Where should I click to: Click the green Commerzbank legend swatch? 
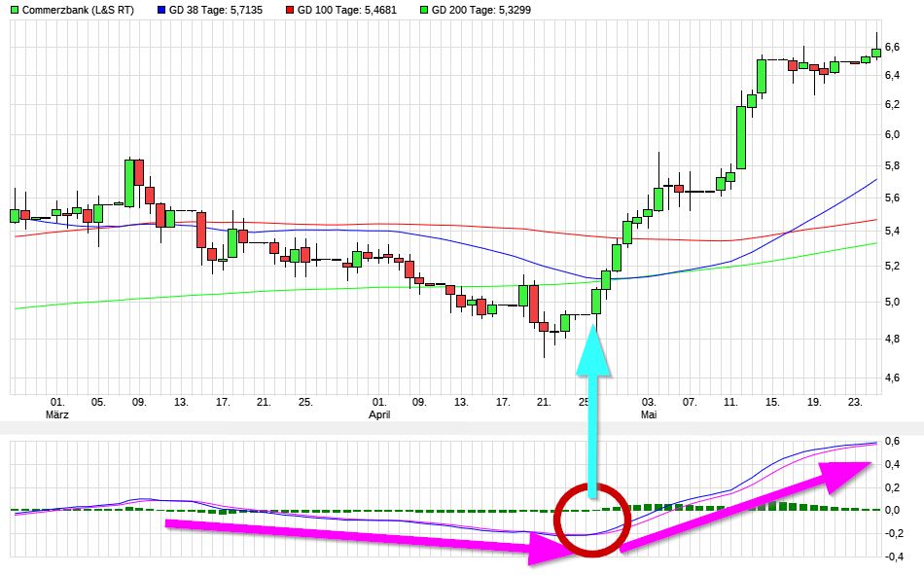click(x=15, y=10)
